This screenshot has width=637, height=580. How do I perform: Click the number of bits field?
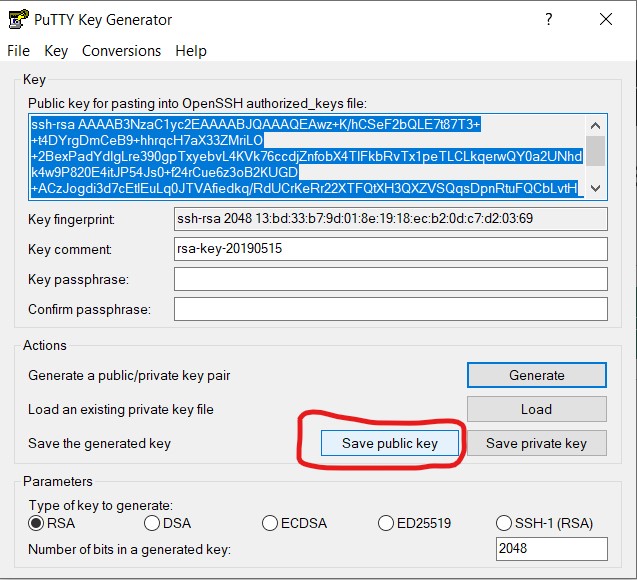[x=552, y=549]
